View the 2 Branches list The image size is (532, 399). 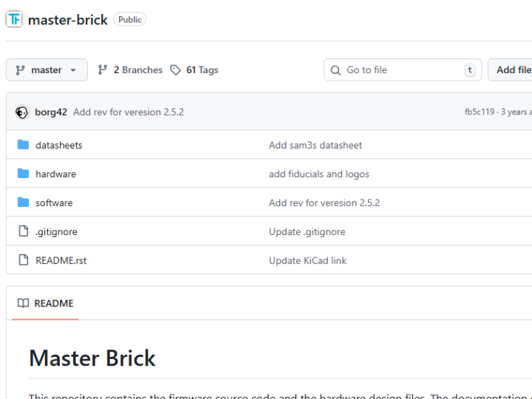point(130,70)
